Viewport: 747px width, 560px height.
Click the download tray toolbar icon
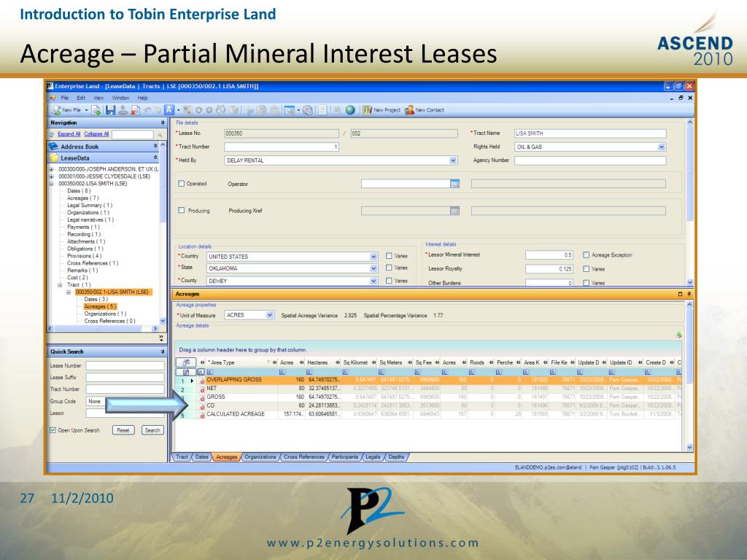click(123, 110)
